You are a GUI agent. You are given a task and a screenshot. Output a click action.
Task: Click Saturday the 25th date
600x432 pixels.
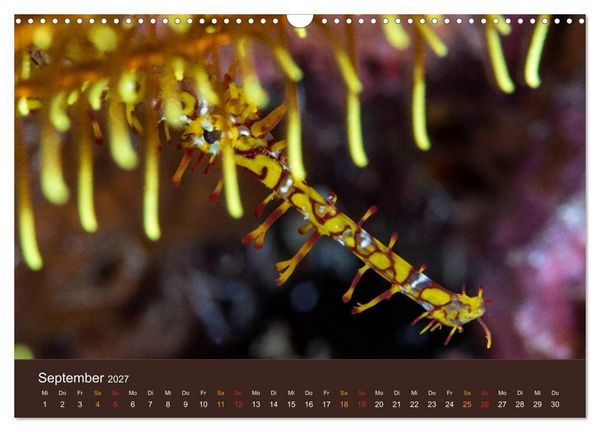point(467,404)
